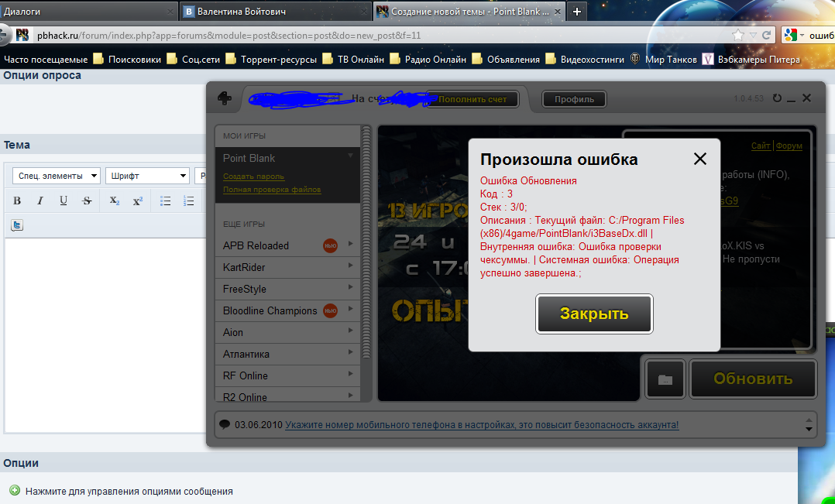Open the Вэбкамеры Питера bookmark
The image size is (835, 504).
pos(751,59)
